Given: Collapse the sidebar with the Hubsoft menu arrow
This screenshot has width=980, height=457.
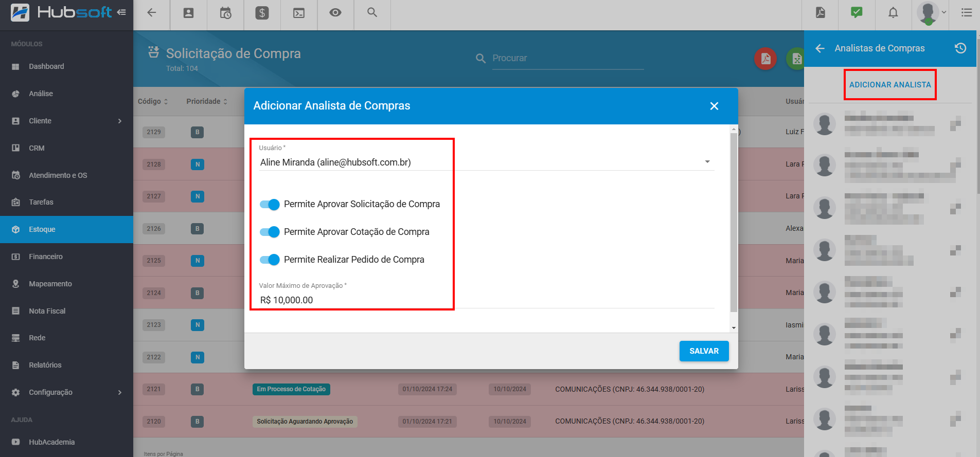Looking at the screenshot, I should click(121, 12).
